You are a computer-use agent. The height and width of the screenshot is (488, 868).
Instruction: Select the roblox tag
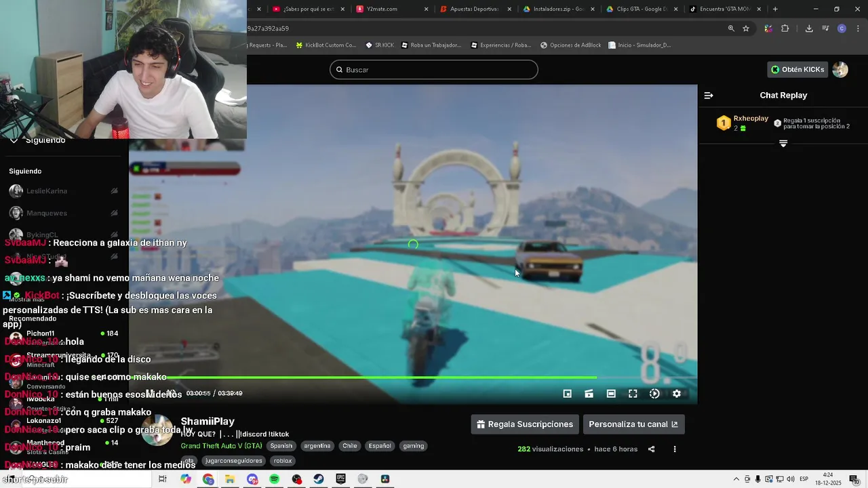pos(283,461)
